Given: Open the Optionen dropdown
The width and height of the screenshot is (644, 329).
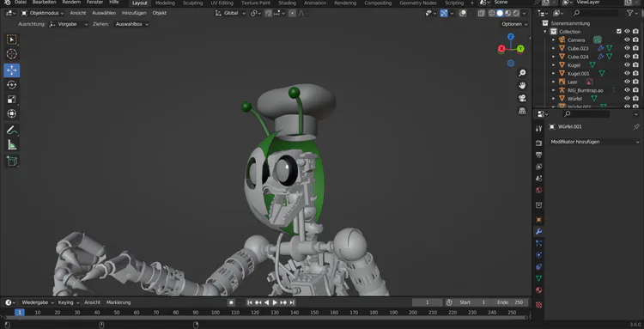Looking at the screenshot, I should click(514, 24).
